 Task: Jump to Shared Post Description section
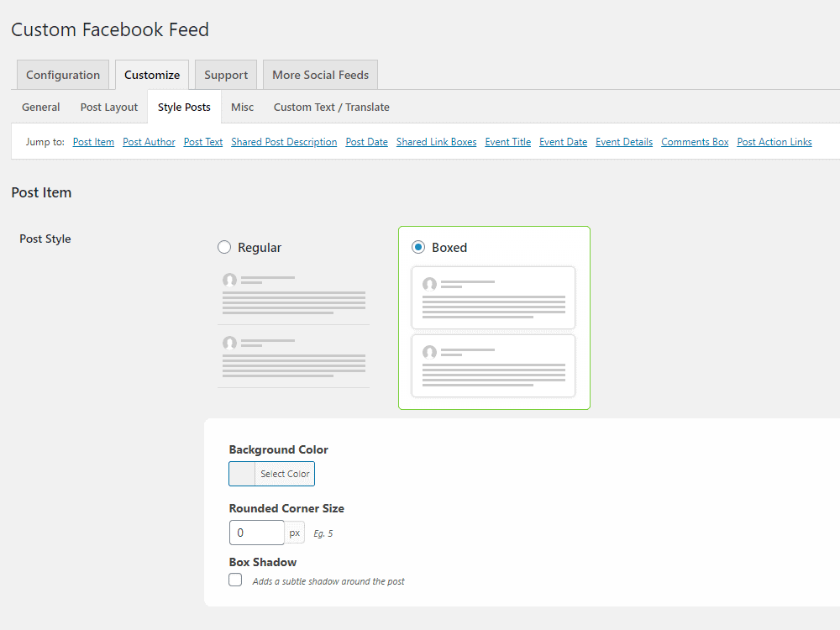(x=284, y=142)
